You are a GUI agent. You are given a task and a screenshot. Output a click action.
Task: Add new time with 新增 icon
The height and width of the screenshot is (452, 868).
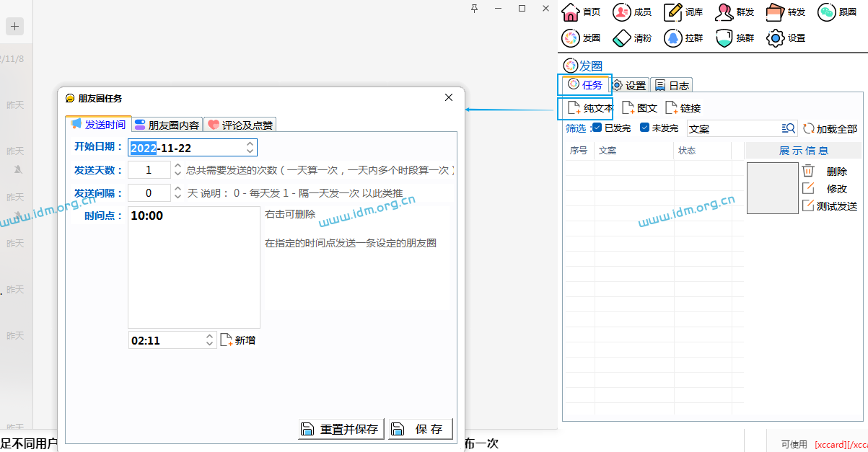(226, 340)
